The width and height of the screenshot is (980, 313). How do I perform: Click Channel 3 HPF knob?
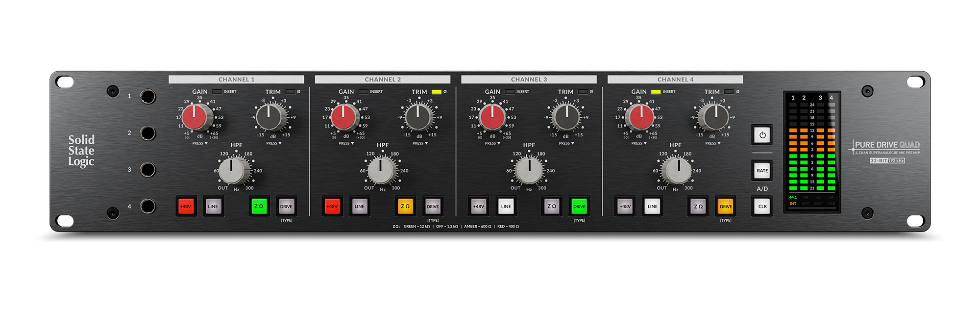[529, 171]
